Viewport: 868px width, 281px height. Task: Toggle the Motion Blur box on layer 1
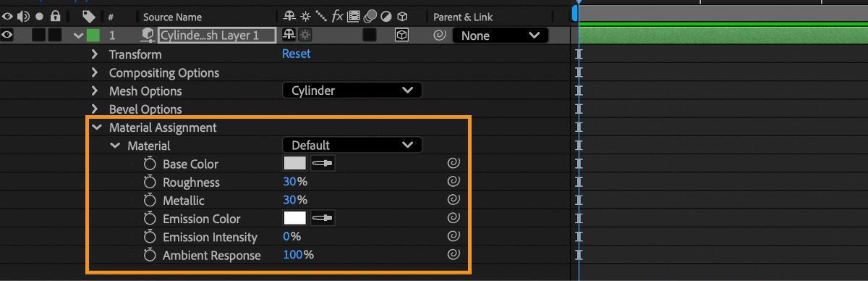pyautogui.click(x=370, y=35)
